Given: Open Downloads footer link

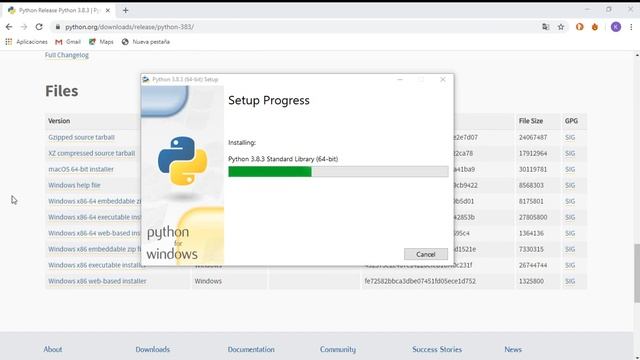Looking at the screenshot, I should 153,349.
